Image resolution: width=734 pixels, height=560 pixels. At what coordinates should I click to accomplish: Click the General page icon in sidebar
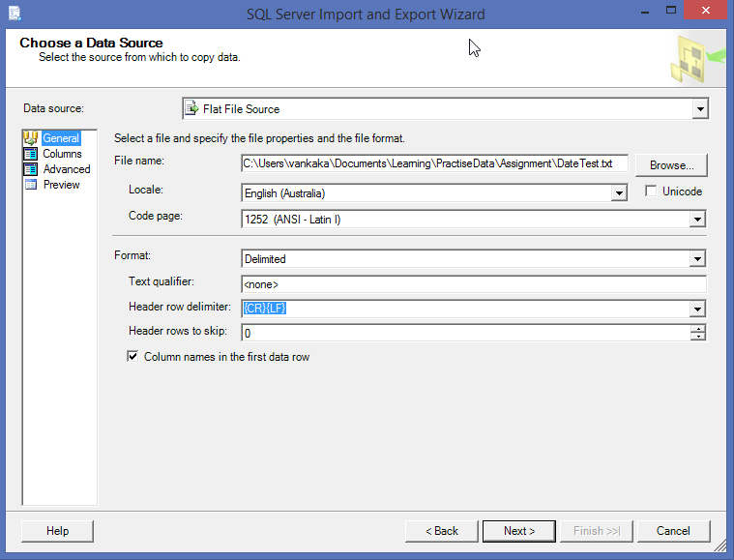31,138
